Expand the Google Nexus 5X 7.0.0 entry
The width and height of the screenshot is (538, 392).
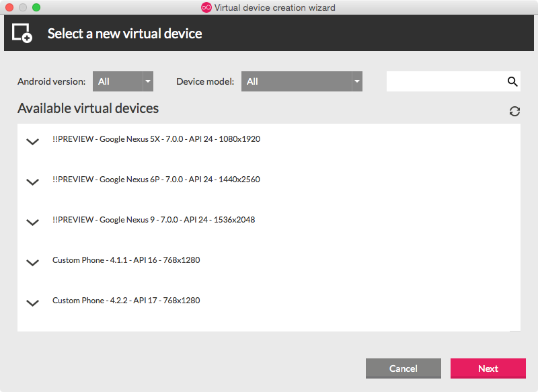[32, 141]
